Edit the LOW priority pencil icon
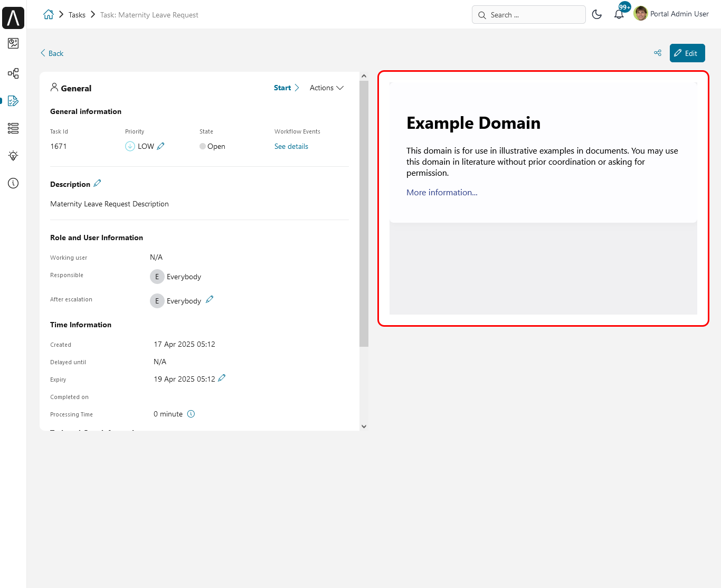721x588 pixels. point(161,146)
